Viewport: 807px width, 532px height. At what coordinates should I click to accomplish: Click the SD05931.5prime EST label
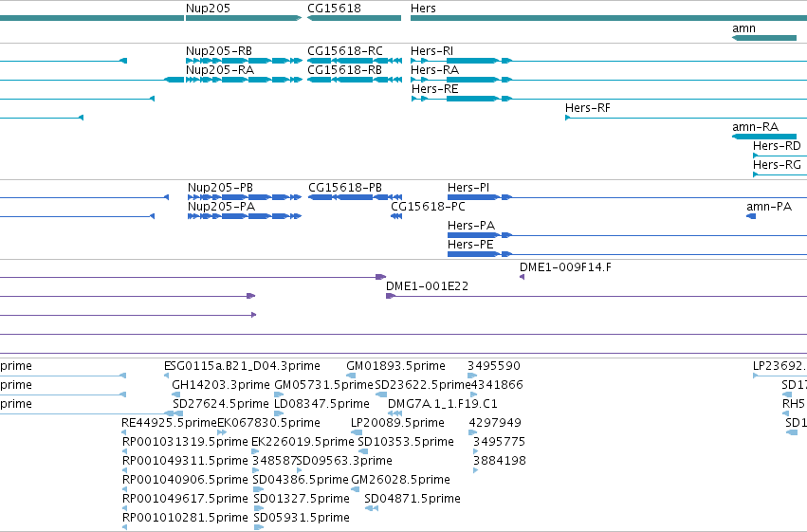pos(302,518)
